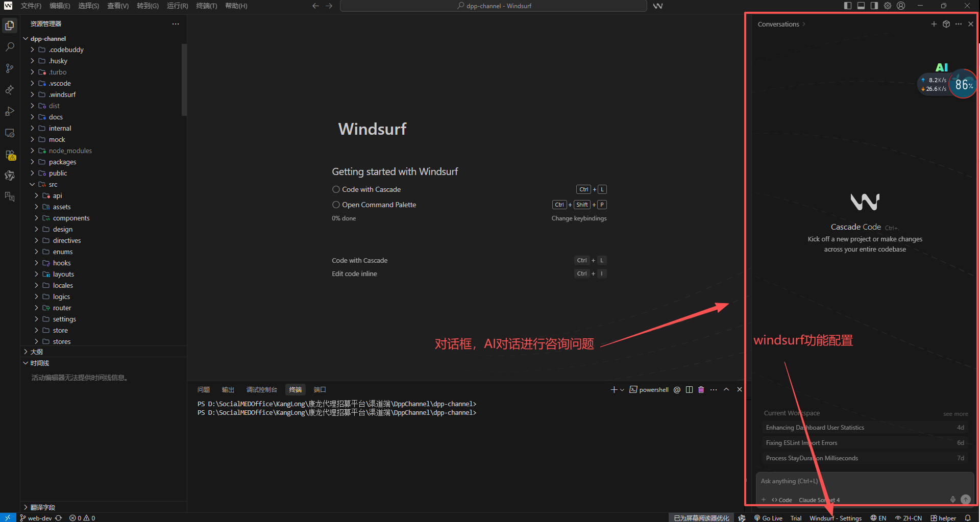Open the account profile icon in the title bar
The width and height of the screenshot is (980, 522).
(901, 6)
